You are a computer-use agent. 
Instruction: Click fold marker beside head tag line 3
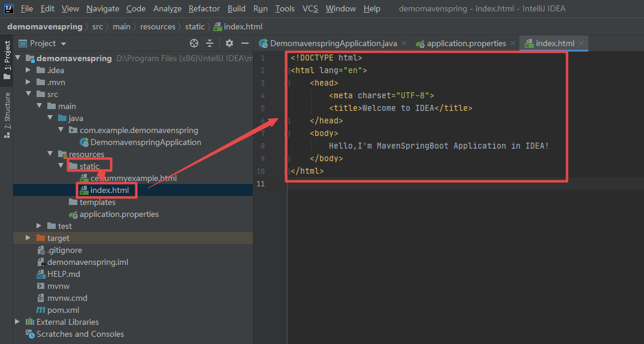tap(288, 83)
